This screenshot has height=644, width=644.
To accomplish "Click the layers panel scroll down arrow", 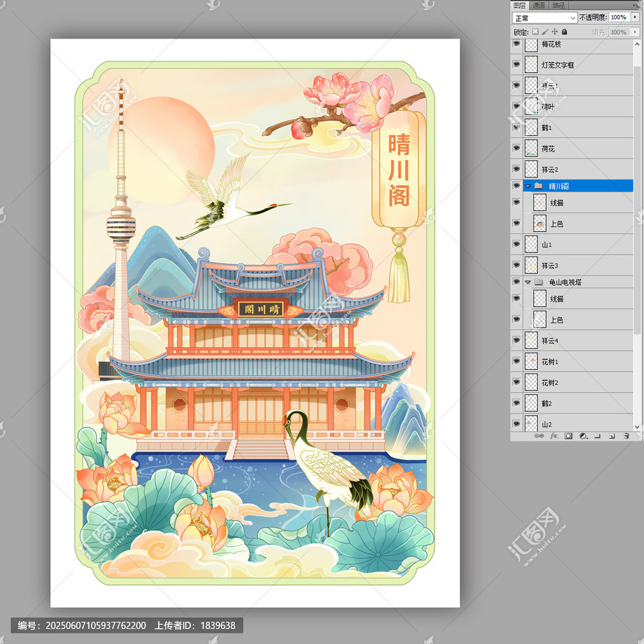I will coord(637,427).
